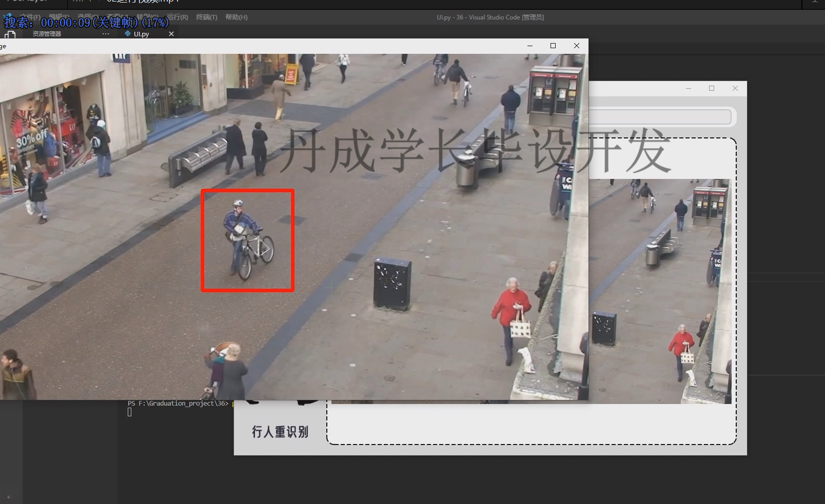Click the 行人重识别 label in the app
Screen dimensions: 825x504
pos(280,432)
